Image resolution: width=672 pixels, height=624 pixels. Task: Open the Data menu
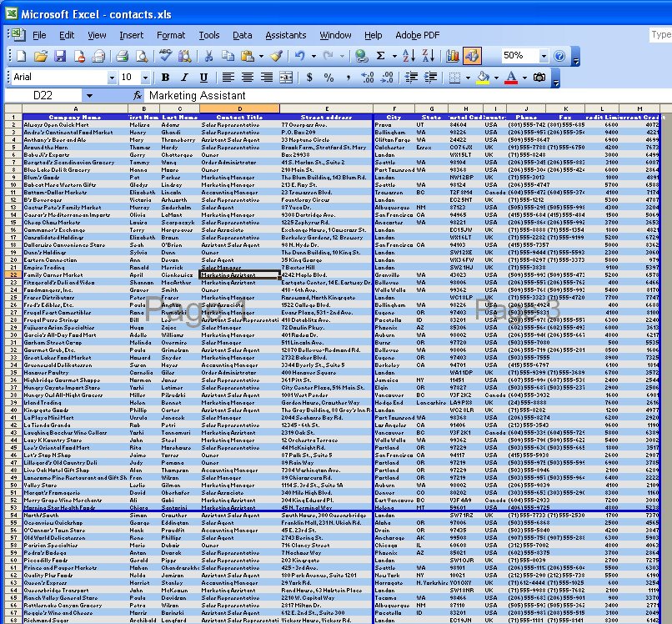[242, 35]
